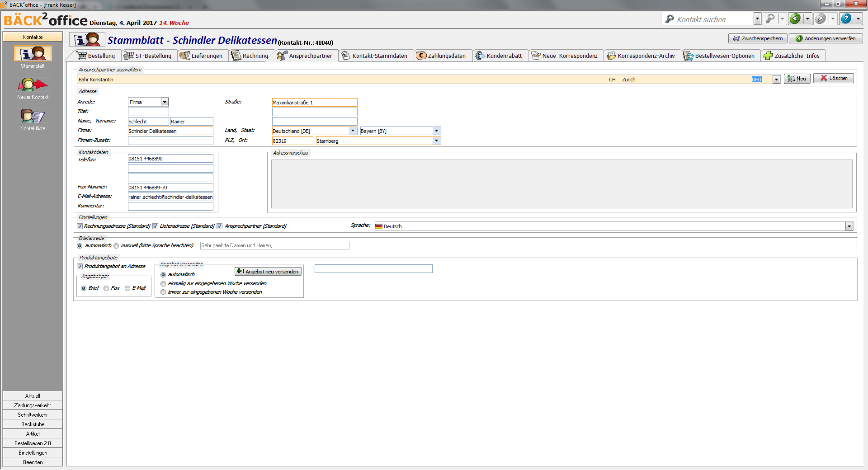Click the grey forward navigation arrow
This screenshot has height=470, width=868.
point(820,19)
